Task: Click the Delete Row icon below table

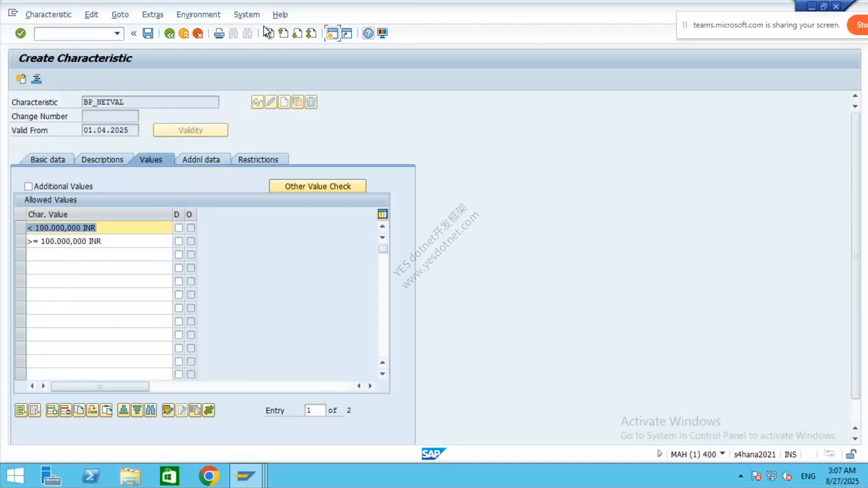Action: click(66, 410)
